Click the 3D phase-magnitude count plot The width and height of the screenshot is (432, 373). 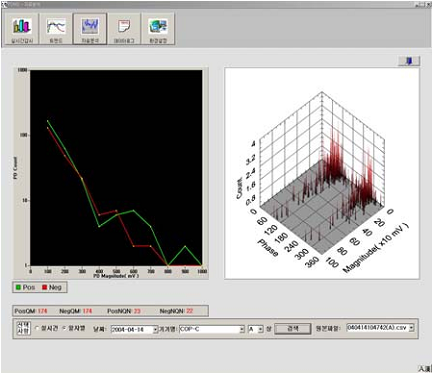tap(322, 173)
